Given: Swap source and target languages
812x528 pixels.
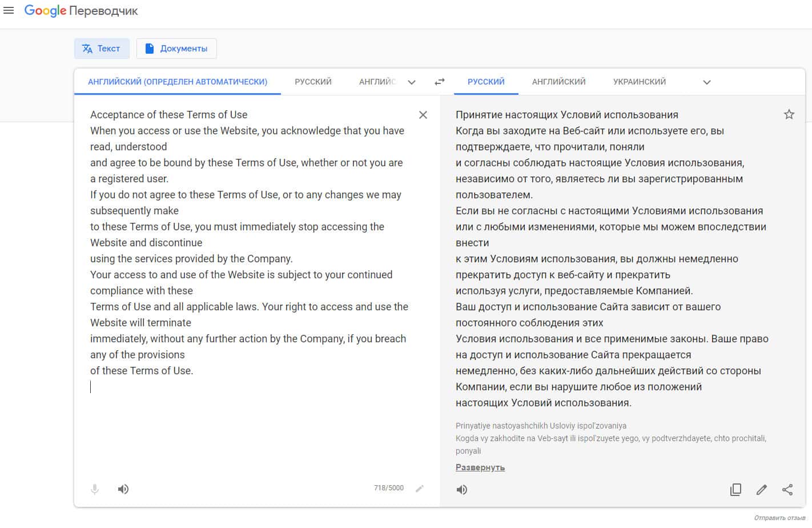Looking at the screenshot, I should click(439, 82).
